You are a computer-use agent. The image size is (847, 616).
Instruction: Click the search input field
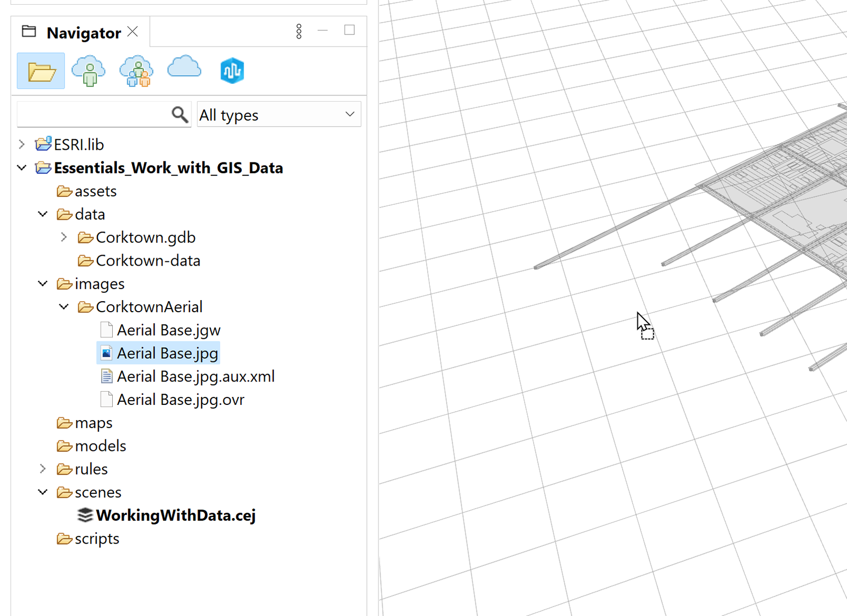point(95,114)
